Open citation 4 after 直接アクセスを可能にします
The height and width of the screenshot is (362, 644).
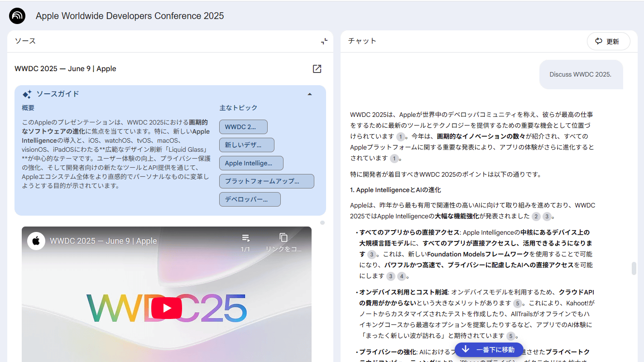click(x=402, y=276)
